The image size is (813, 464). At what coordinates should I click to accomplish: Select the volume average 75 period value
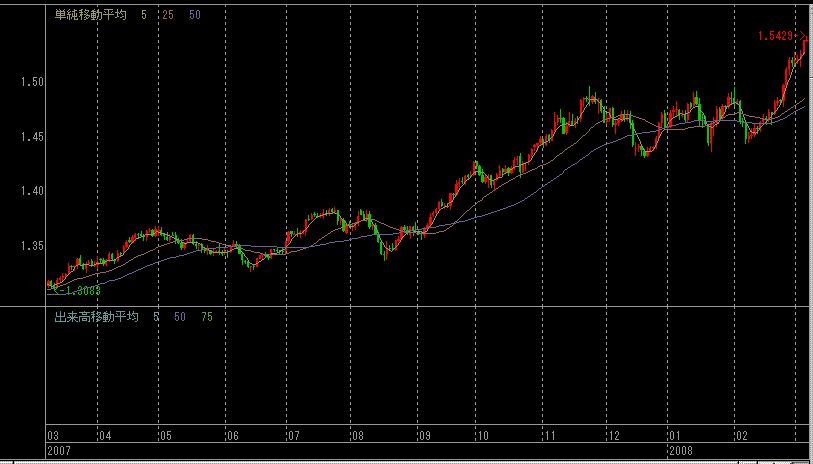pyautogui.click(x=207, y=317)
